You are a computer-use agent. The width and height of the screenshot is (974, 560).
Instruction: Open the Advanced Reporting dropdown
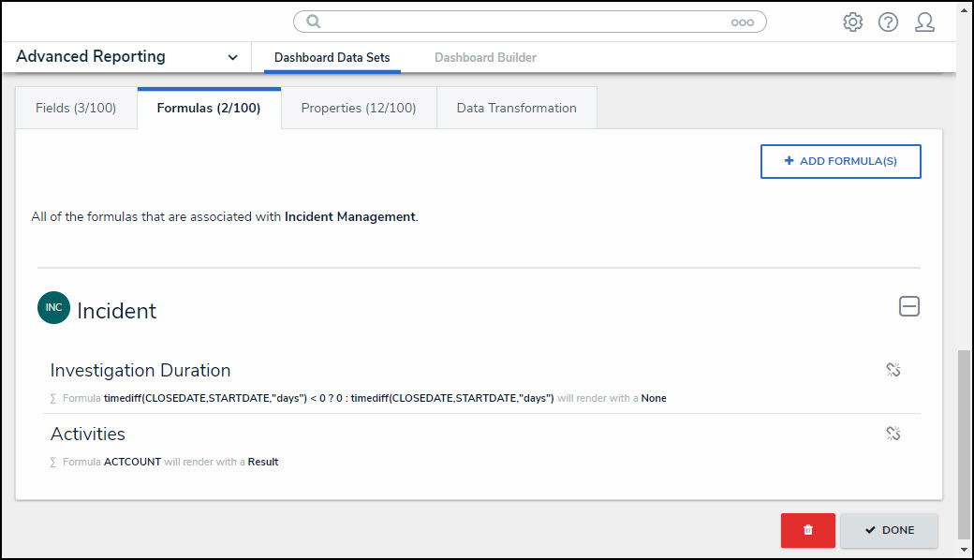231,57
